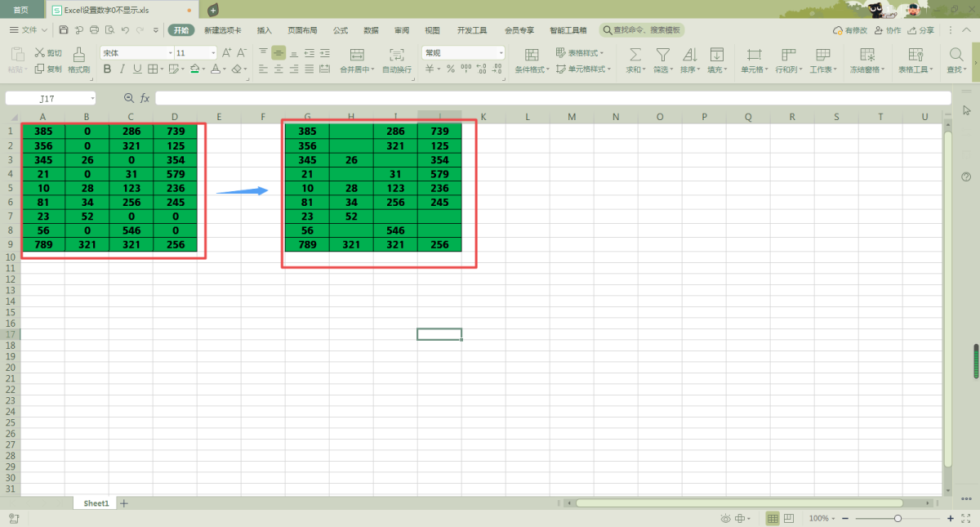This screenshot has width=980, height=527.
Task: Click the Wrap Text (自动换行) icon
Action: (x=397, y=55)
